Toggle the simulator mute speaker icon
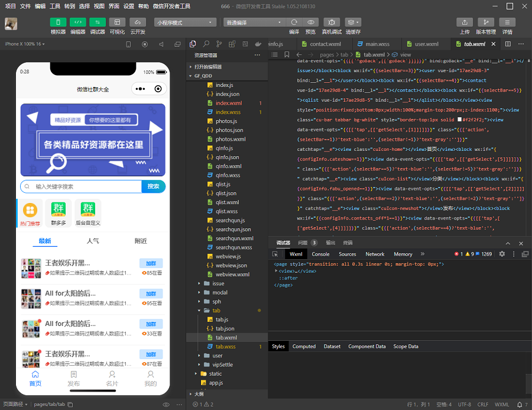Viewport: 532px width, 410px height. click(161, 44)
